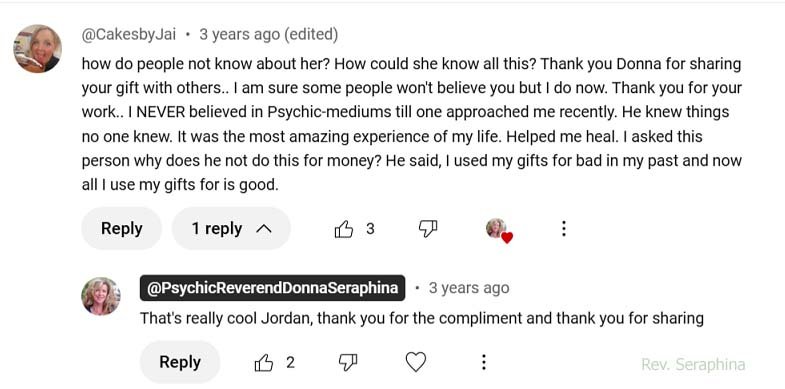Click the chevron next to 1 reply
The width and height of the screenshot is (785, 389).
(x=264, y=229)
